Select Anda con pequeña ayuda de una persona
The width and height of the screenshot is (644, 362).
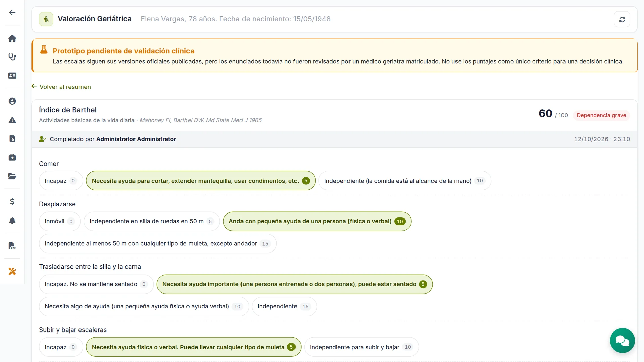coord(317,221)
